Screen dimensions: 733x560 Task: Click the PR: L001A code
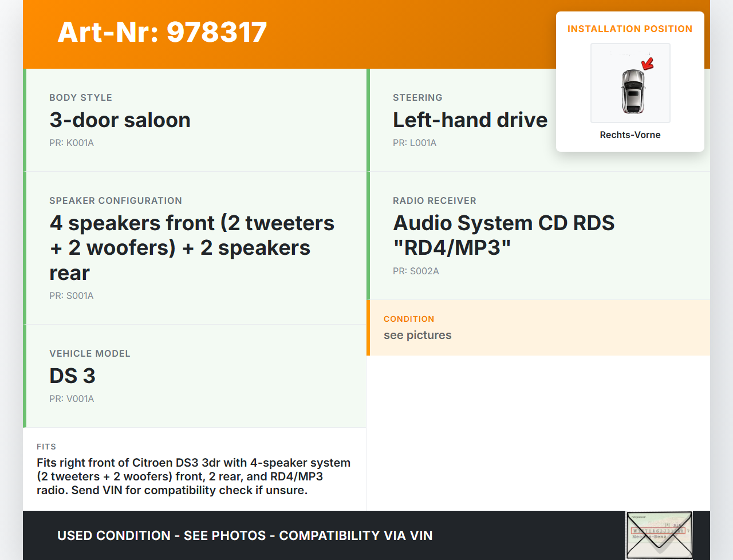415,143
